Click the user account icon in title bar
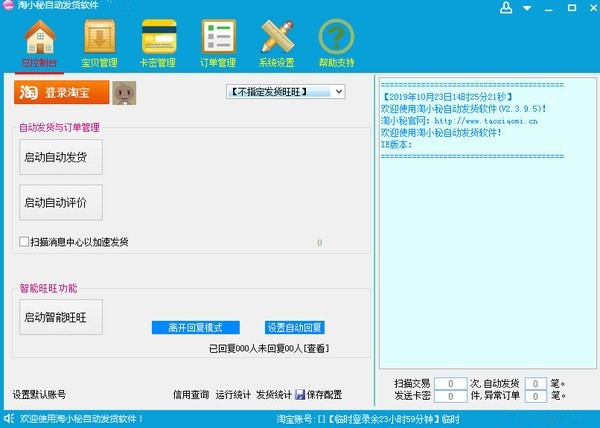This screenshot has height=428, width=600. (506, 8)
